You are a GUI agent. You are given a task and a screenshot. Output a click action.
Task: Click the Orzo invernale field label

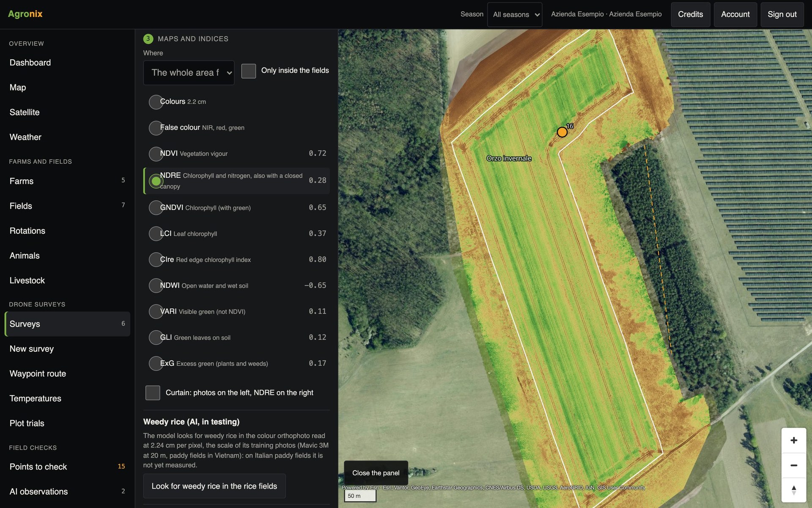tap(509, 158)
